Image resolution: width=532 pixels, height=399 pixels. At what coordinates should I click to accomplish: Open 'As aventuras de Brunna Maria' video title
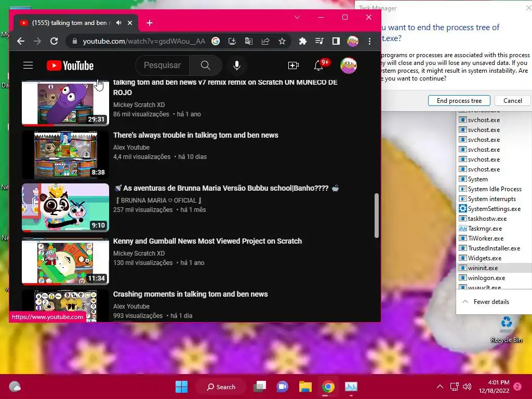tap(226, 188)
